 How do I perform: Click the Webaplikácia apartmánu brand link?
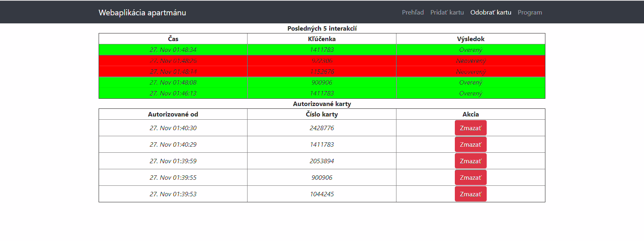coord(142,12)
